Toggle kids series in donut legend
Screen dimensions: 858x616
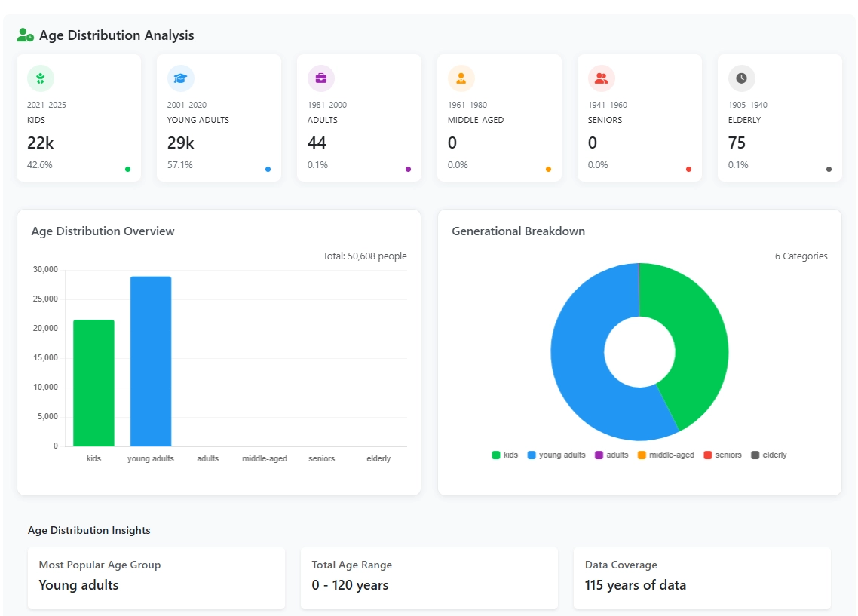505,455
